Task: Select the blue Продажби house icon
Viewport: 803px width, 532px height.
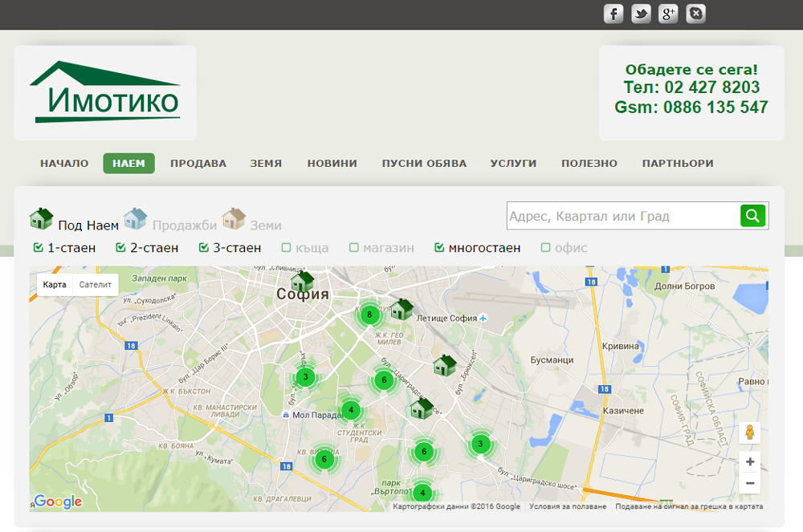Action: tap(135, 219)
